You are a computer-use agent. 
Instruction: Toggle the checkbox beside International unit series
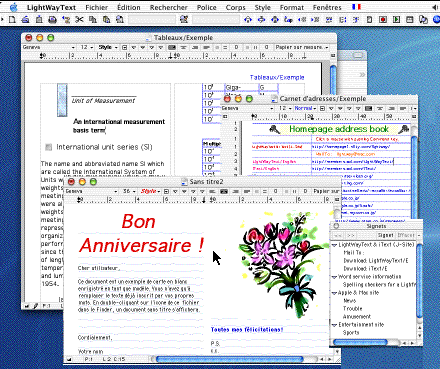49,147
